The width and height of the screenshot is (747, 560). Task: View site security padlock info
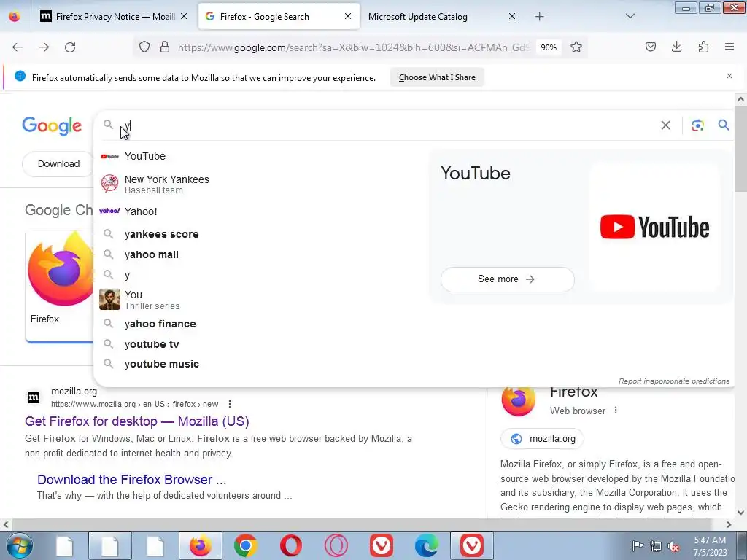(x=165, y=47)
